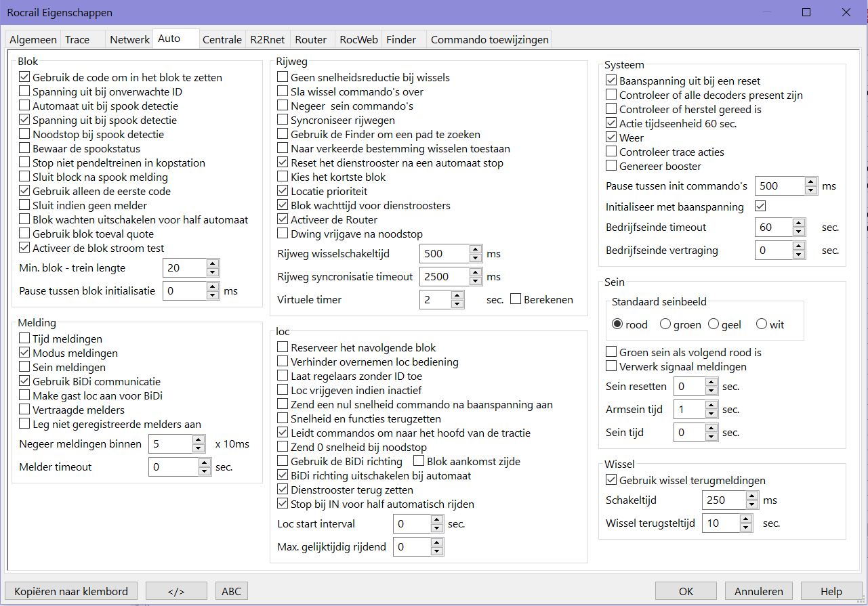Switch to the Centrale tab

click(222, 40)
